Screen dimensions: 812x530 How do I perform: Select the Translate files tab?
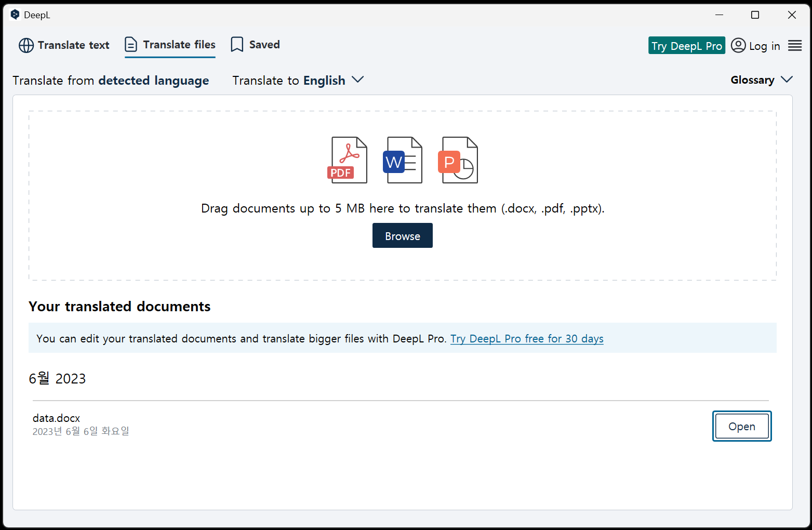point(170,45)
